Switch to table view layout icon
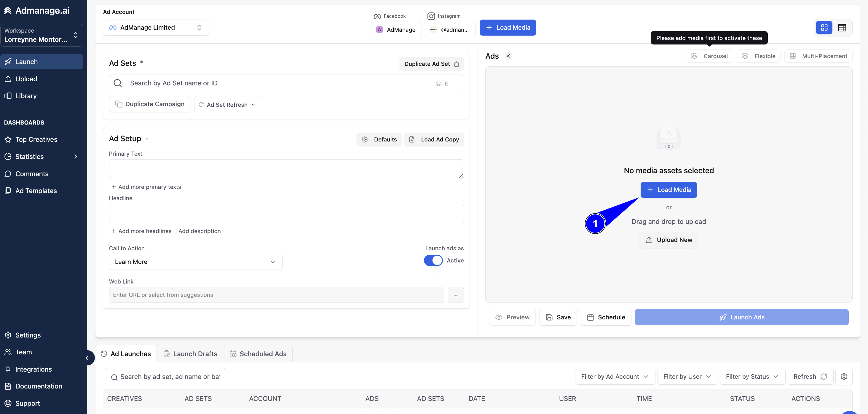The width and height of the screenshot is (868, 414). (842, 28)
